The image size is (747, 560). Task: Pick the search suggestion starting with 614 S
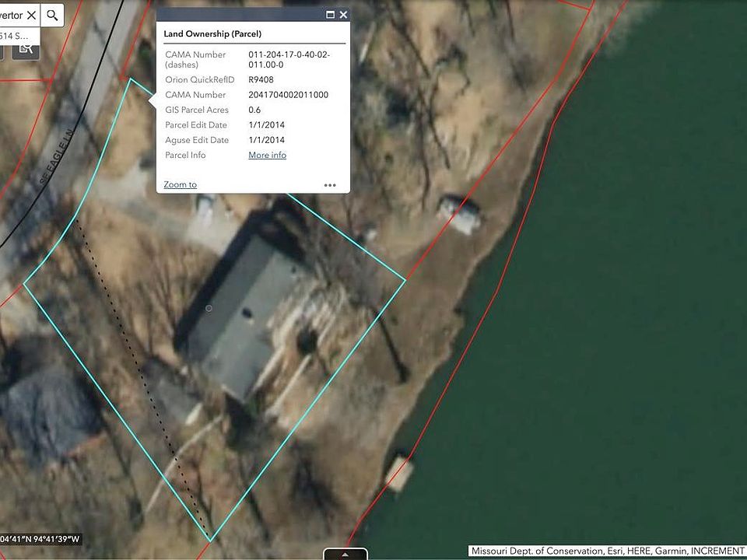click(x=16, y=35)
